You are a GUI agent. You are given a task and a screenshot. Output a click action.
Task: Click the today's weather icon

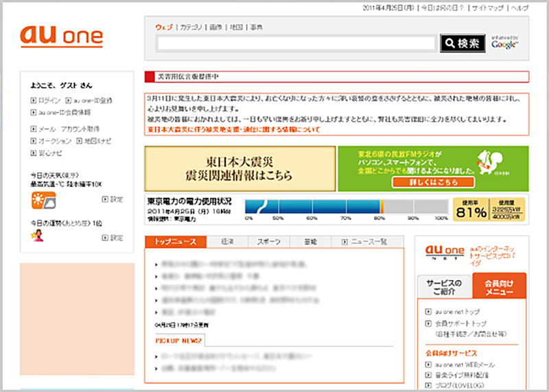coord(42,200)
